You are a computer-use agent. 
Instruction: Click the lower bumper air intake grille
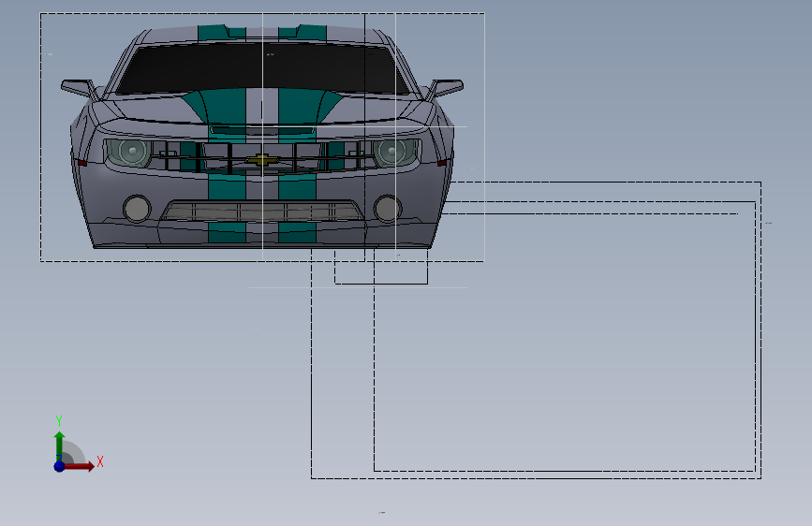[x=262, y=212]
